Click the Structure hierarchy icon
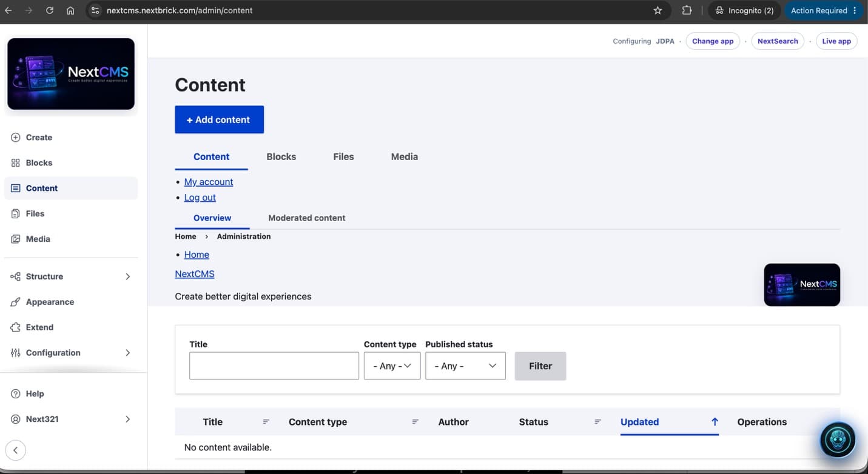This screenshot has width=868, height=474. 16,277
